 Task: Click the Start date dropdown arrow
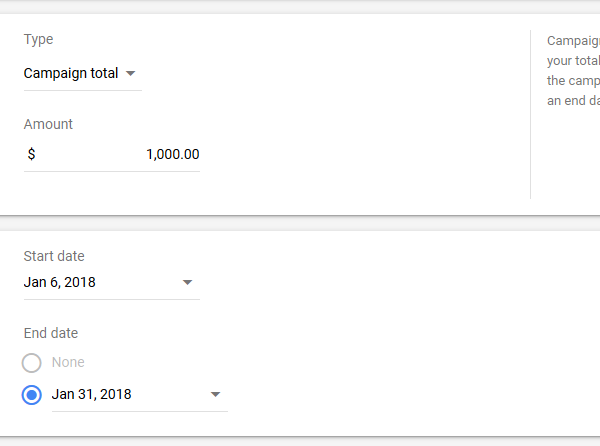point(187,283)
